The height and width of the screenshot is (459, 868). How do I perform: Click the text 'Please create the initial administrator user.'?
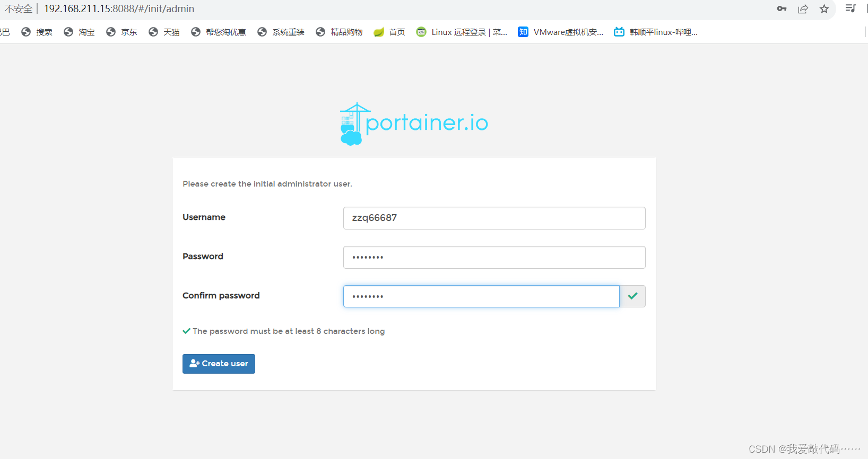click(x=267, y=184)
